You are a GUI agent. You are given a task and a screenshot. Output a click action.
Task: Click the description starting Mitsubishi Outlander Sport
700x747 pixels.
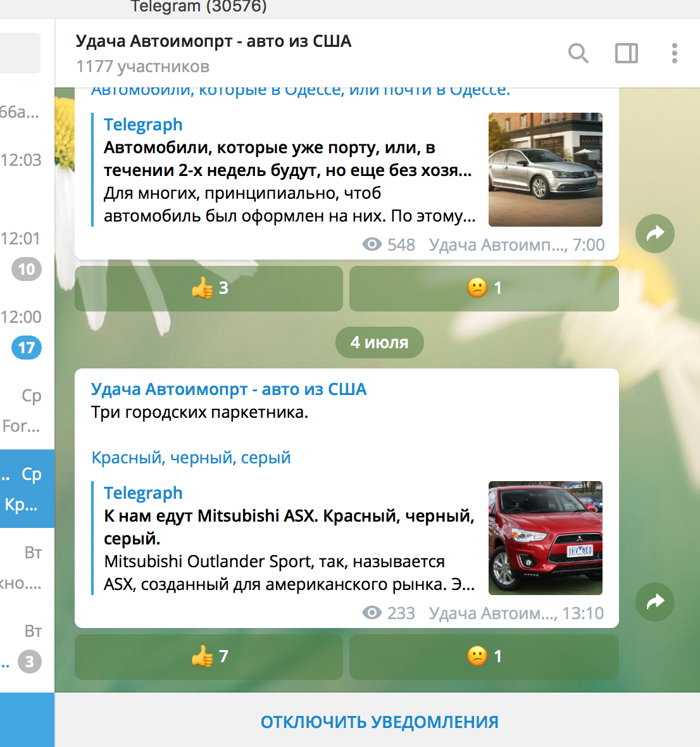pyautogui.click(x=289, y=573)
